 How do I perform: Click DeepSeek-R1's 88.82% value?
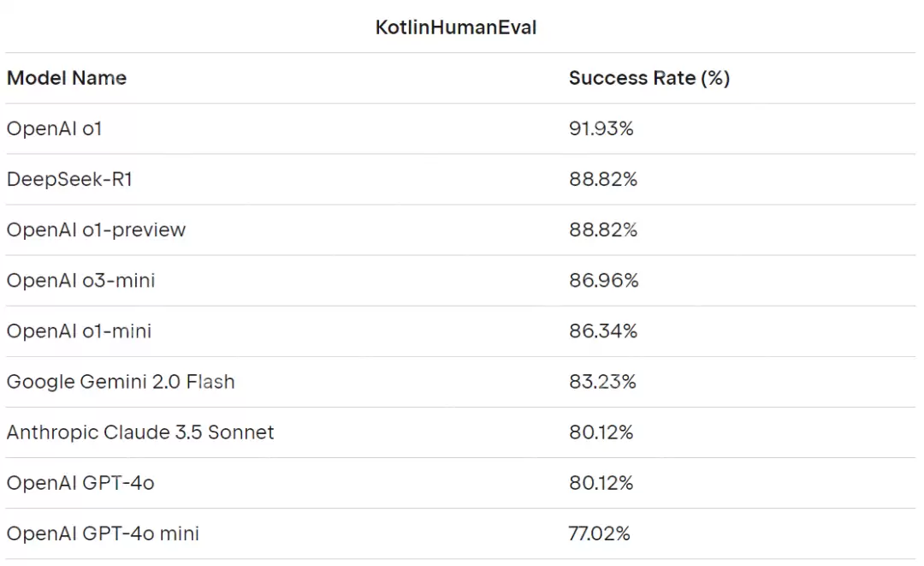click(602, 179)
